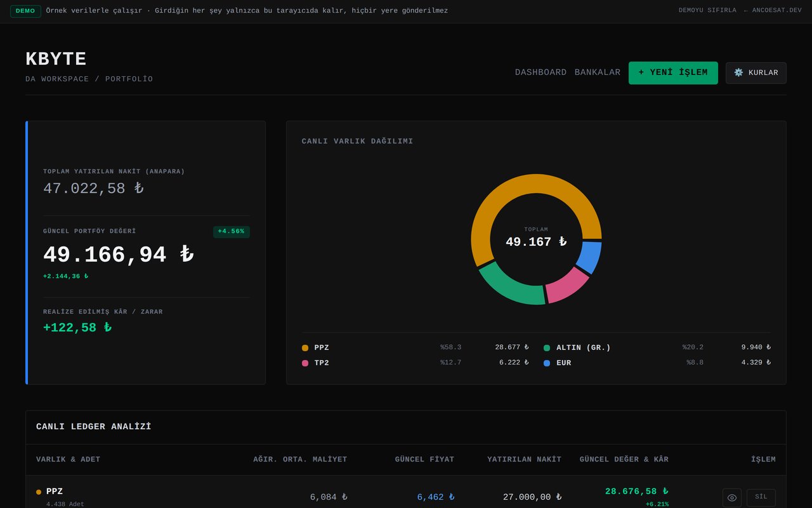Click the 6.222 ₺ TP2 legend value
Viewport: 812px width, 508px height.
point(514,363)
